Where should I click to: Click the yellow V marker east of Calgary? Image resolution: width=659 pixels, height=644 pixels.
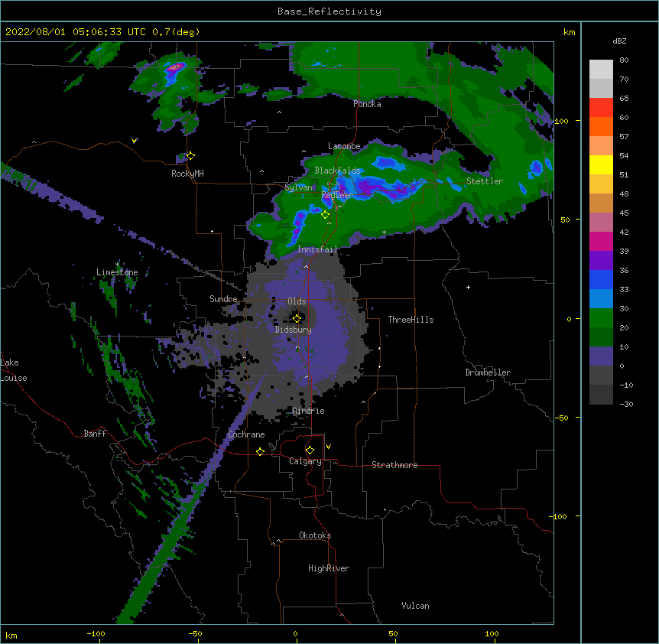328,447
